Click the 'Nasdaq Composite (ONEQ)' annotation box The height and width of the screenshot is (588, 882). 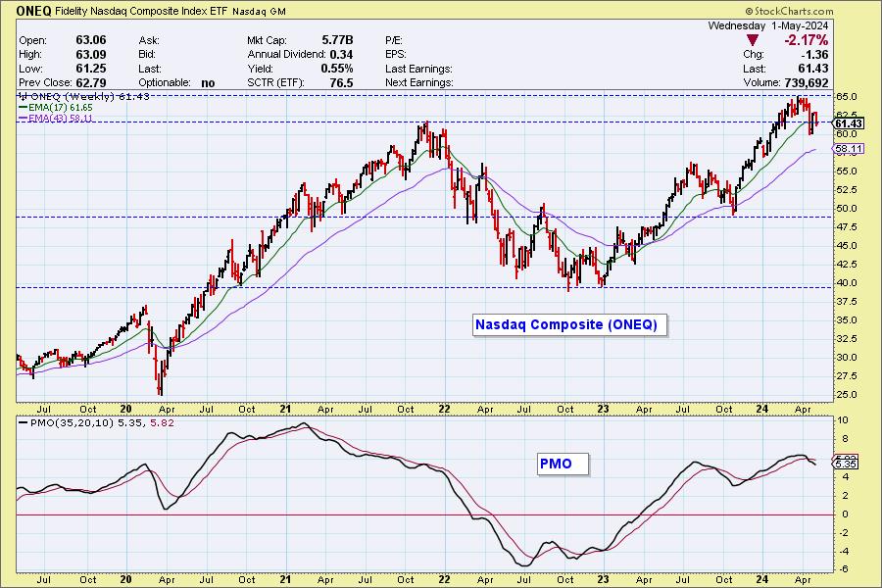(x=569, y=324)
